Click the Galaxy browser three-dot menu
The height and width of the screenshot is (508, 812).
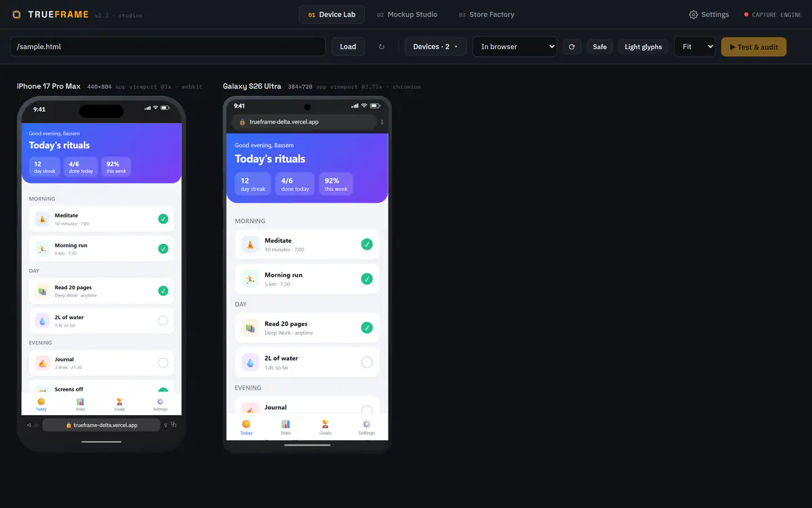click(382, 122)
